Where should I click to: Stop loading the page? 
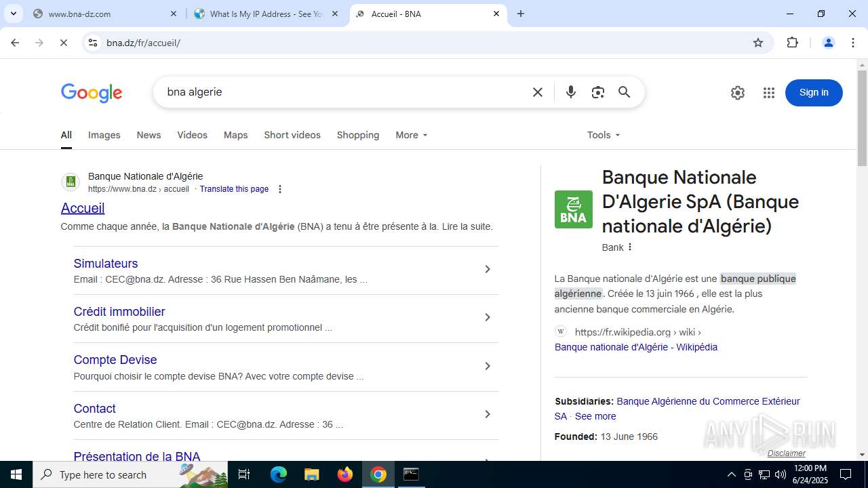[x=64, y=43]
